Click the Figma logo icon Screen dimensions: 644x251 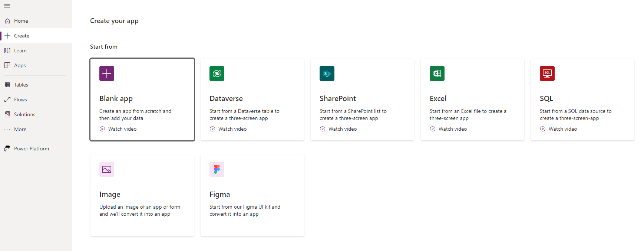tap(217, 169)
